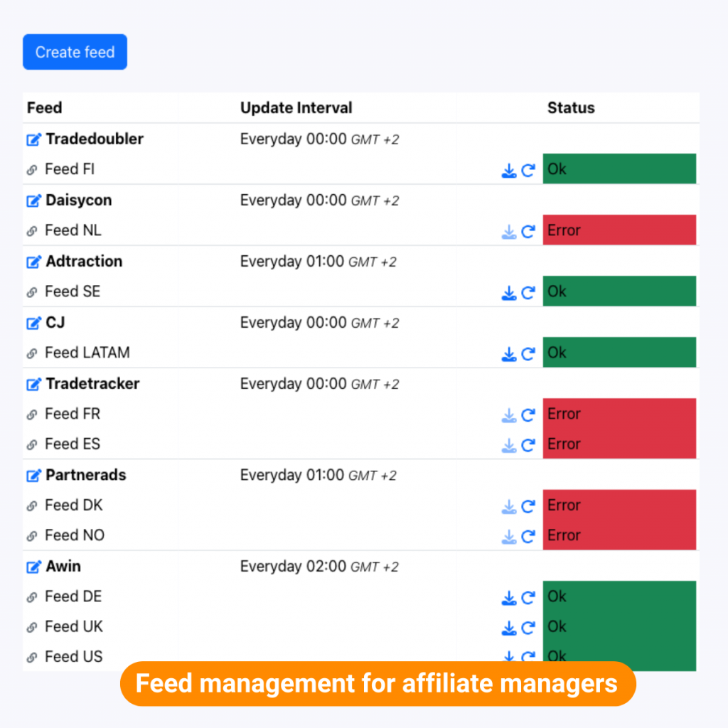Download the Feed FI file
This screenshot has height=728, width=728.
pos(509,171)
